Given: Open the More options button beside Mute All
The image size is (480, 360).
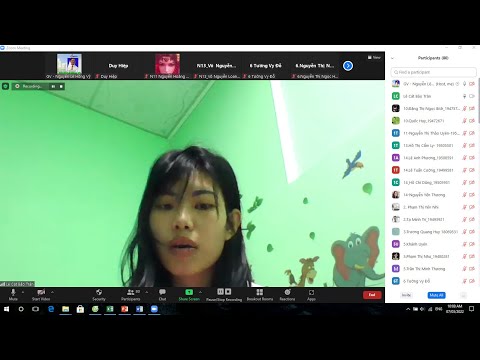Looking at the screenshot, I should [x=463, y=295].
